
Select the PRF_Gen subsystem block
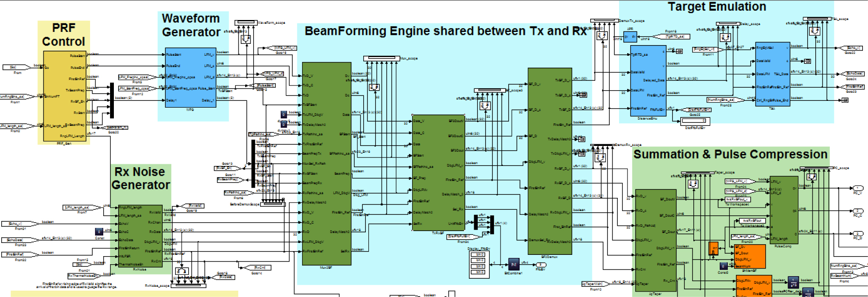click(x=65, y=96)
